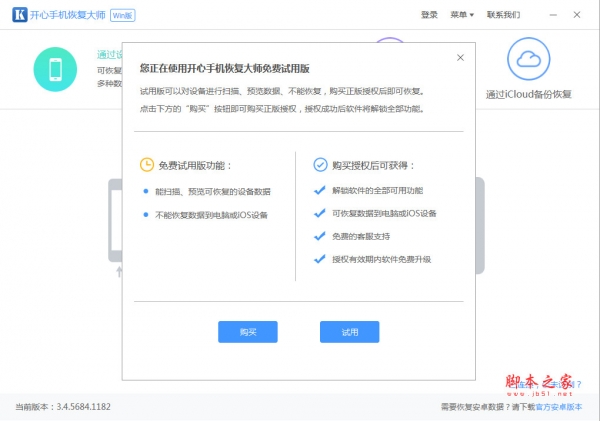
Task: Click text 不能恢复数据到电脑或iOS设备
Action: click(x=211, y=215)
